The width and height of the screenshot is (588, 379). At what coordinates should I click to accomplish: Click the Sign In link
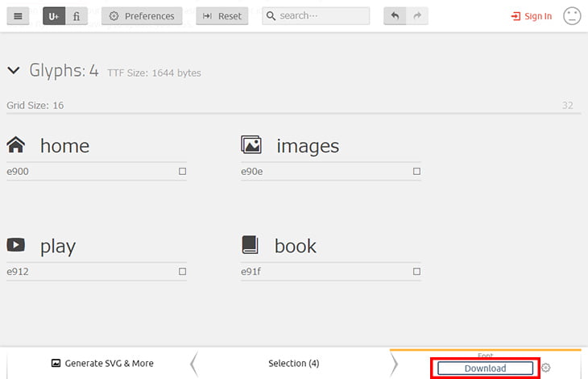coord(532,16)
